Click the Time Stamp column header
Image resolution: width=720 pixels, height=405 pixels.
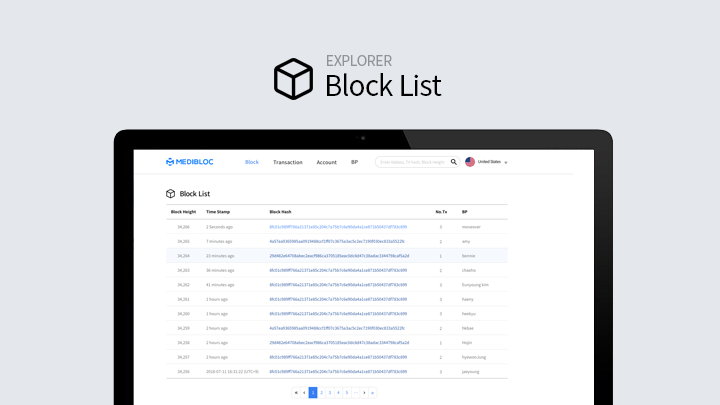[x=218, y=212]
